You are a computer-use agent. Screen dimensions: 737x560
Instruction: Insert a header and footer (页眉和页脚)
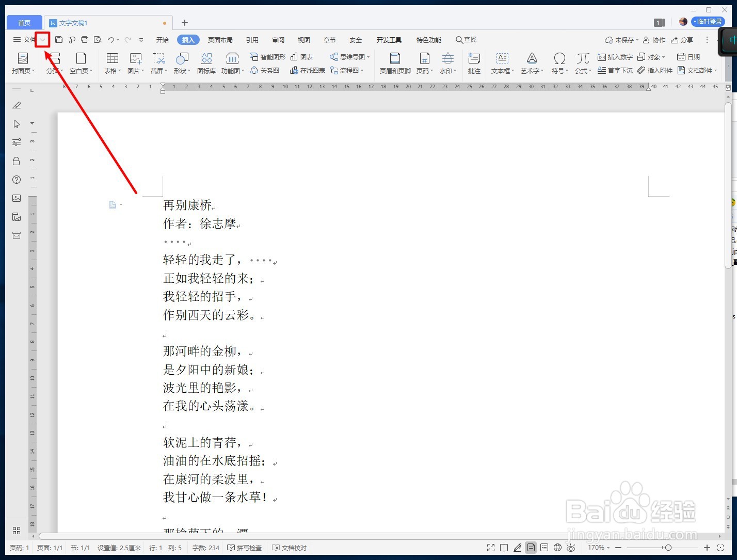tap(394, 62)
